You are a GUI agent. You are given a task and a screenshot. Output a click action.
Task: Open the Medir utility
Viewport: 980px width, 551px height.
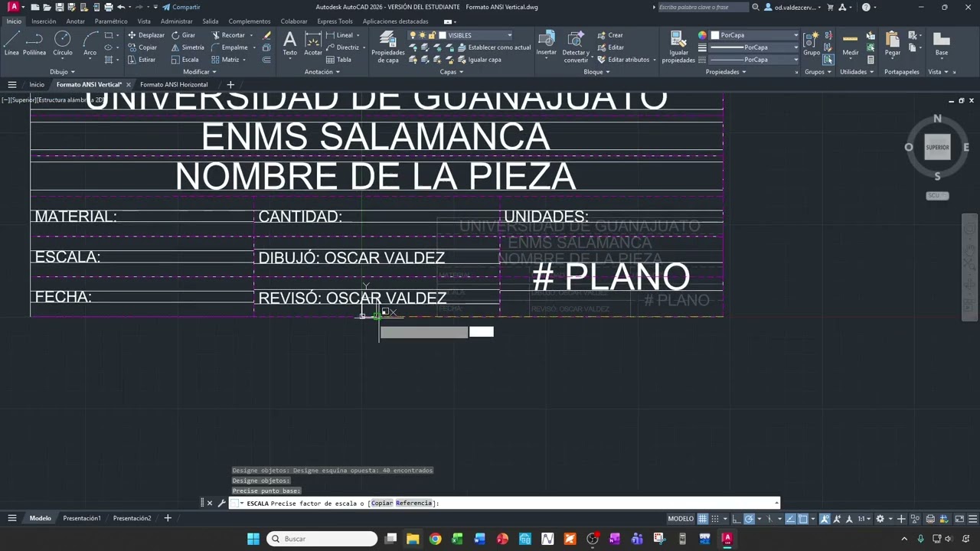click(x=851, y=44)
